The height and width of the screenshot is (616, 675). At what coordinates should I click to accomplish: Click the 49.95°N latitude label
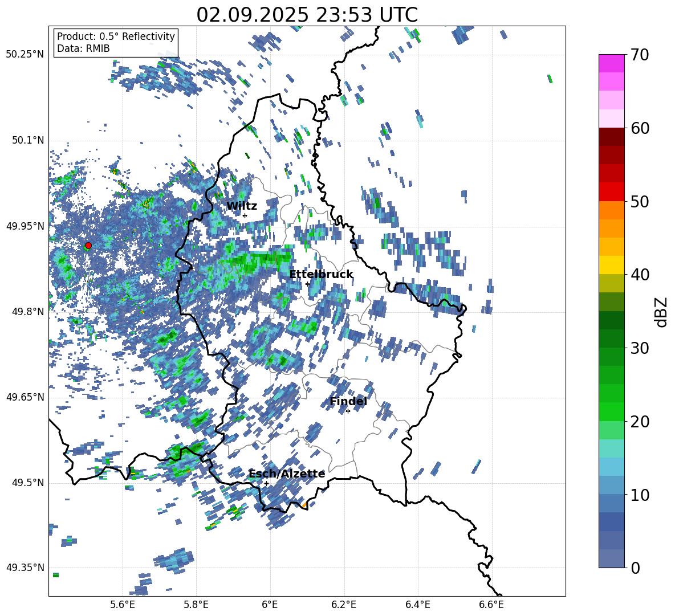(x=25, y=226)
